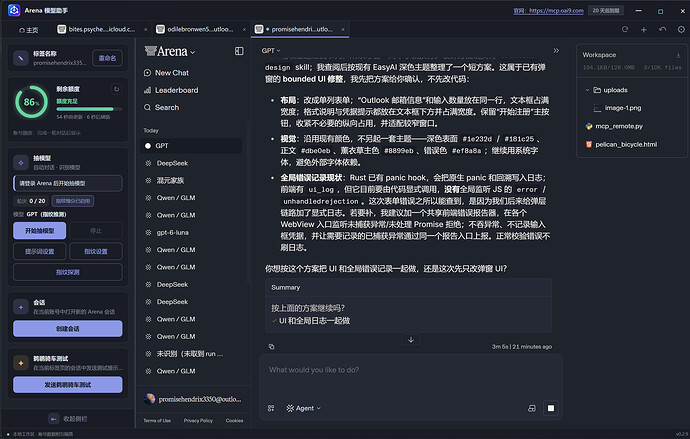Image resolution: width=690 pixels, height=439 pixels.
Task: Open Privacy Policy link
Action: point(198,421)
